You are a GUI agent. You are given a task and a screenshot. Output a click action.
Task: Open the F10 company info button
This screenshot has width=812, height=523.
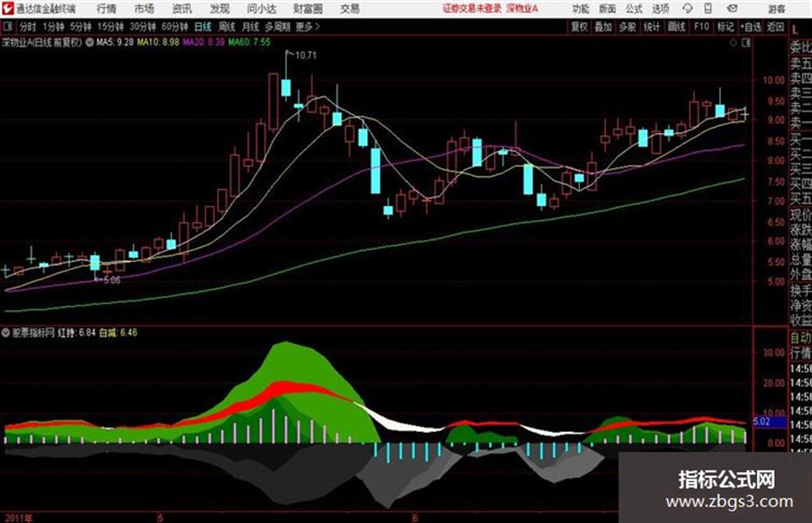pos(701,27)
